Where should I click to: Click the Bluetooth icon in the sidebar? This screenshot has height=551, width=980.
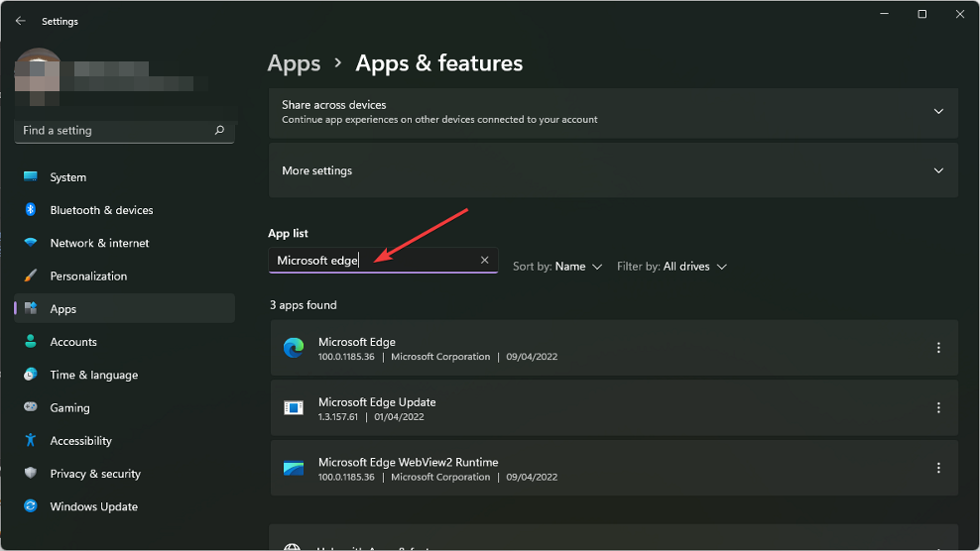click(x=30, y=209)
